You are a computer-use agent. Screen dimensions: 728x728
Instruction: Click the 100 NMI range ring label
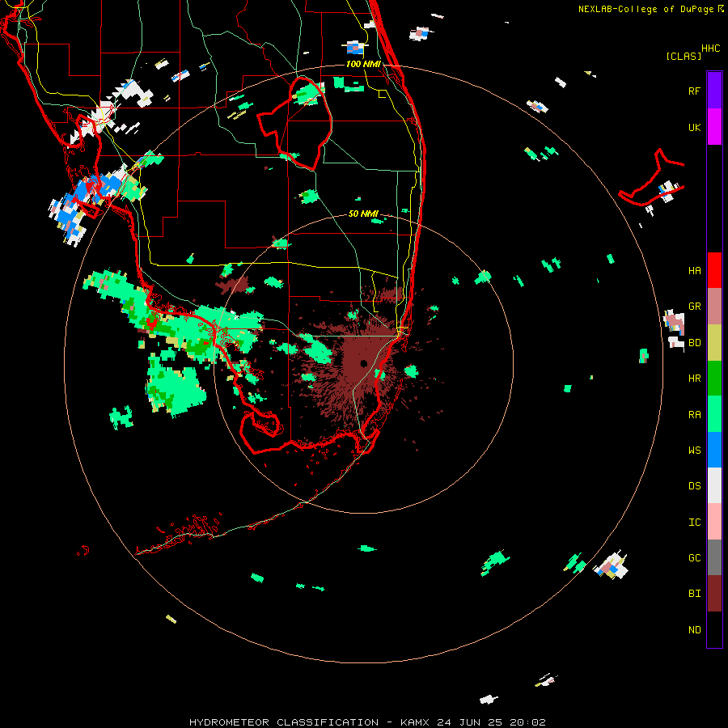click(x=363, y=64)
